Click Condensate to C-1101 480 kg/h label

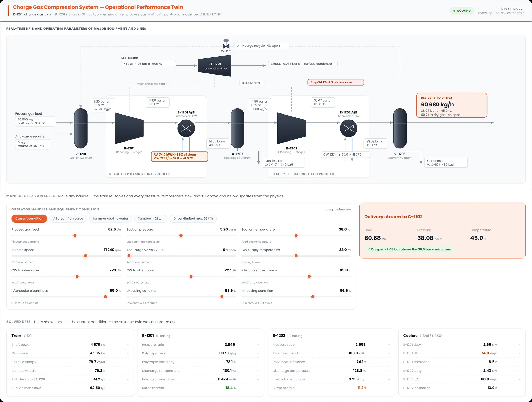pyautogui.click(x=446, y=163)
